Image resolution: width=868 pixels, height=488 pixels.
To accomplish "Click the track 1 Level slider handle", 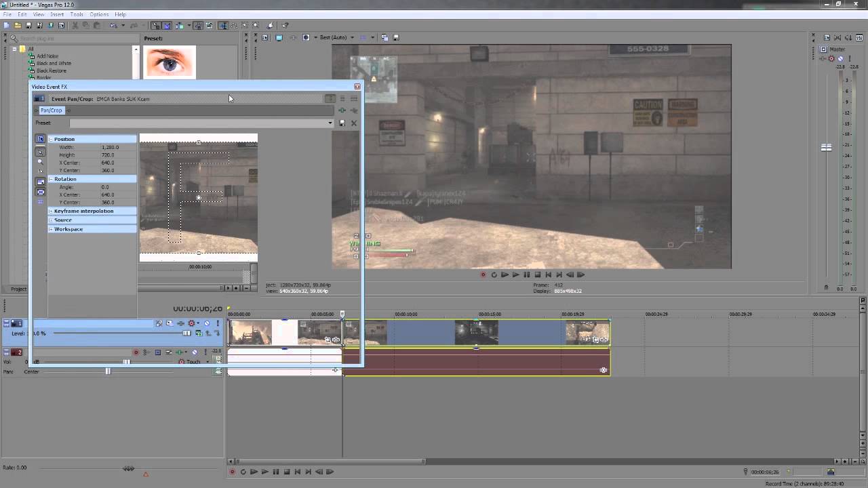I will click(x=186, y=333).
